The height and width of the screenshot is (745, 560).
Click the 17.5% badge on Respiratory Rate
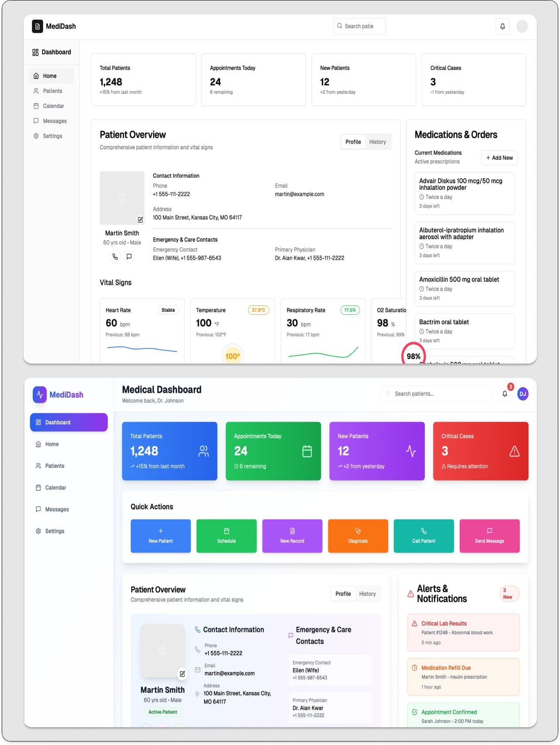point(350,310)
